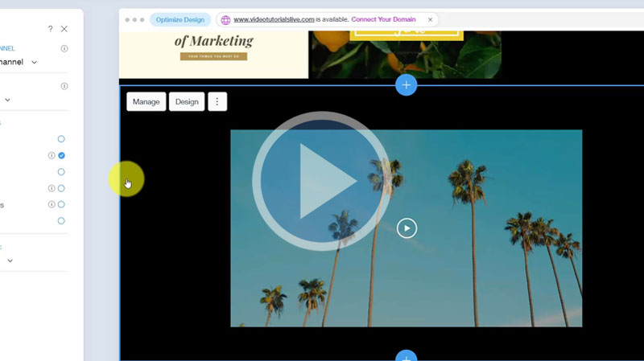Open the Design button for video

click(187, 102)
